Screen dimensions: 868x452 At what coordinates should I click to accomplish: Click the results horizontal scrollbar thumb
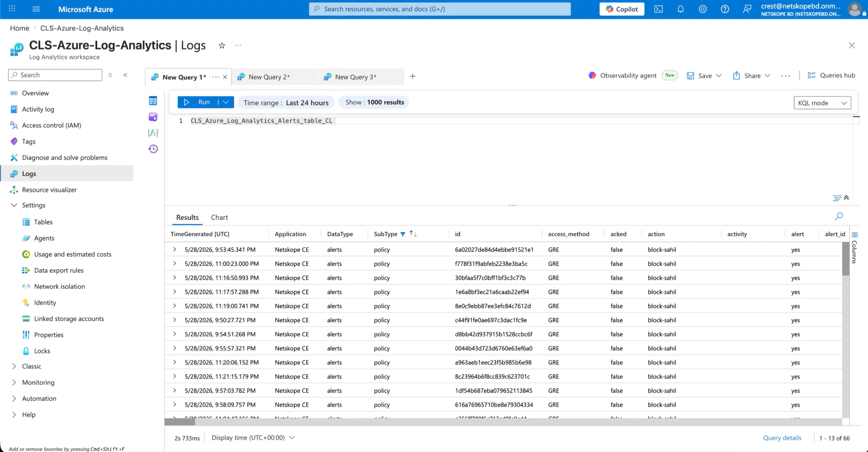tap(180, 422)
